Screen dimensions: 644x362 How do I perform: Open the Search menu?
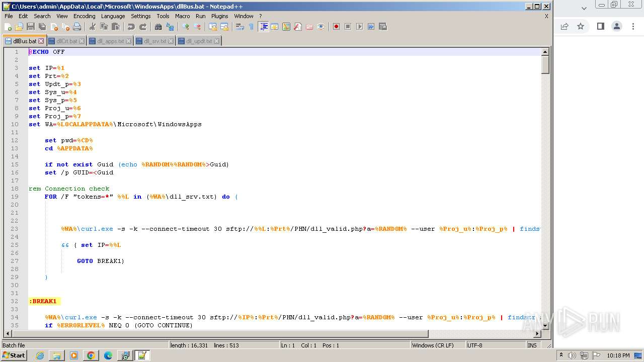pos(42,16)
